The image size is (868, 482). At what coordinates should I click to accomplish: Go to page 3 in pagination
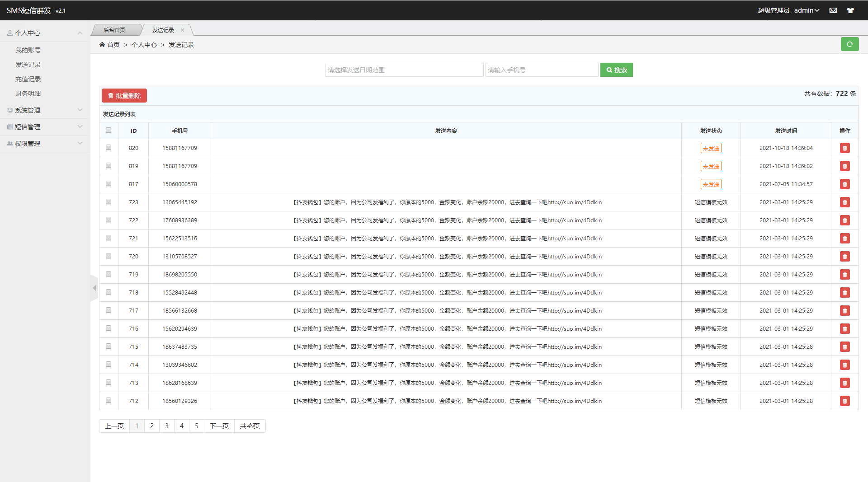coord(167,426)
